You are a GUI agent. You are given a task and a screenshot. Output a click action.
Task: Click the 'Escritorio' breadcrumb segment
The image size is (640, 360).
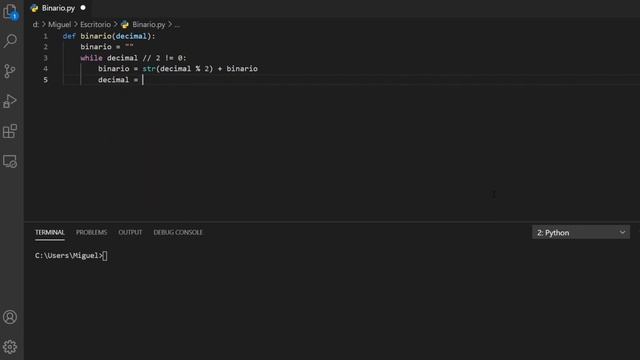point(96,24)
